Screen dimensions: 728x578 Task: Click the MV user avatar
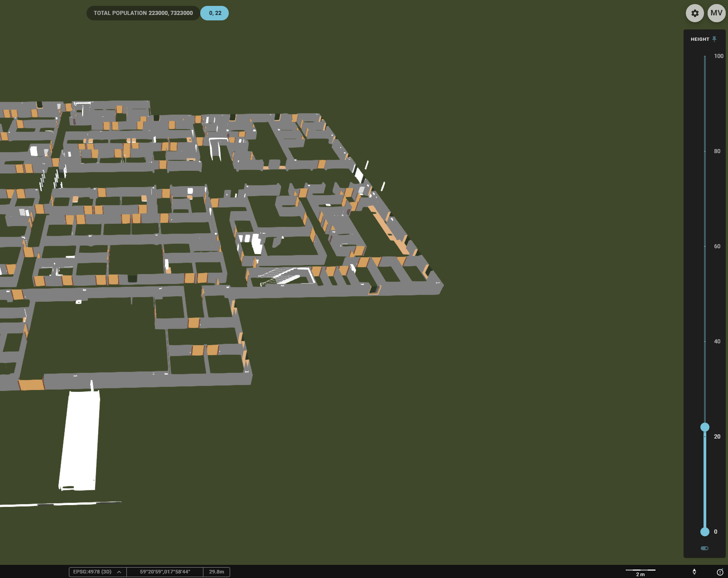coord(716,13)
